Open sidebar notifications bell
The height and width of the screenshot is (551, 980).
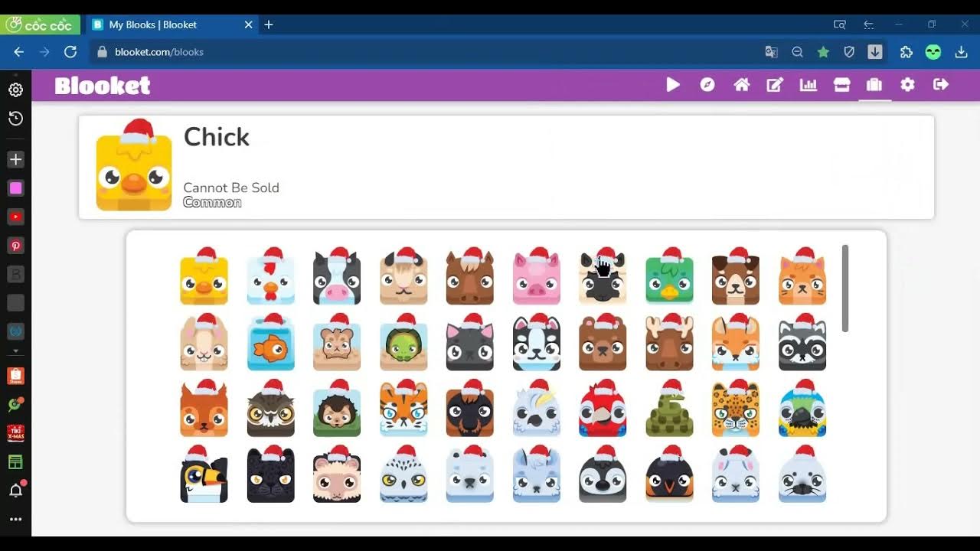pos(15,490)
